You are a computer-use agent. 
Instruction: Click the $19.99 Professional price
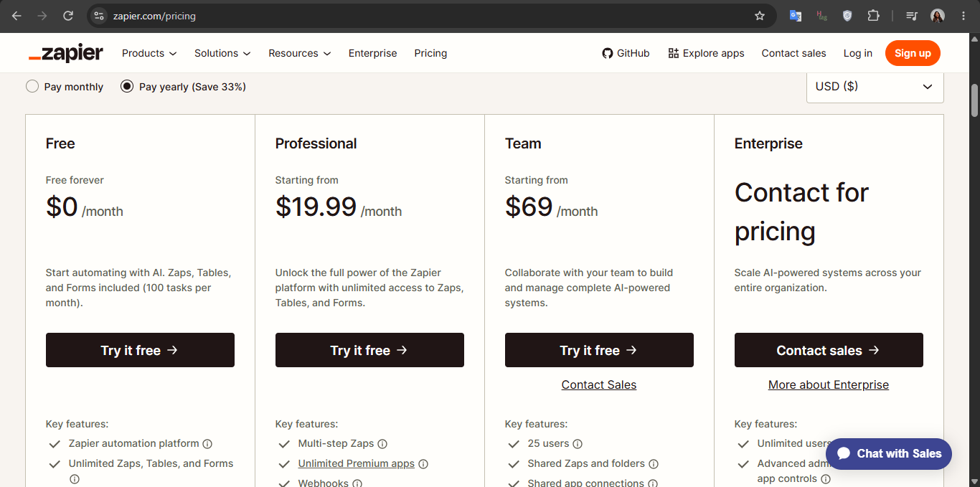(316, 207)
